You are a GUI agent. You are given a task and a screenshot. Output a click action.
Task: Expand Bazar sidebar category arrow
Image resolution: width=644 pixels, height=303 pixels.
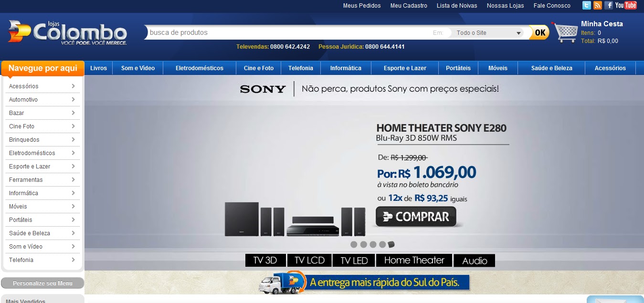click(73, 113)
